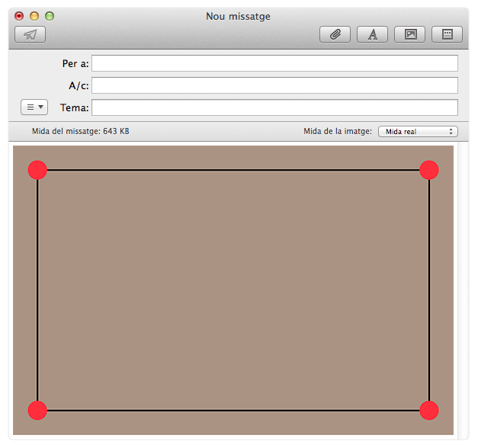
Task: Select the top-left red corner dot
Action: point(37,170)
